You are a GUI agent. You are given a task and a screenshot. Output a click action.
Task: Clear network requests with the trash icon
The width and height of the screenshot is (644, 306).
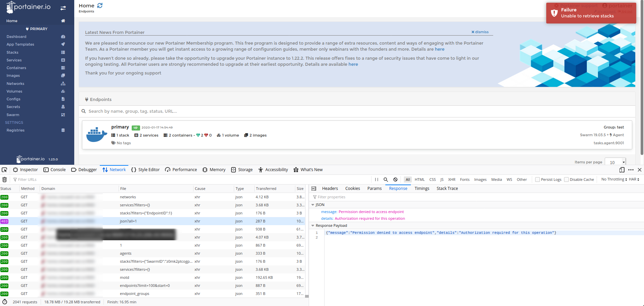[x=5, y=180]
